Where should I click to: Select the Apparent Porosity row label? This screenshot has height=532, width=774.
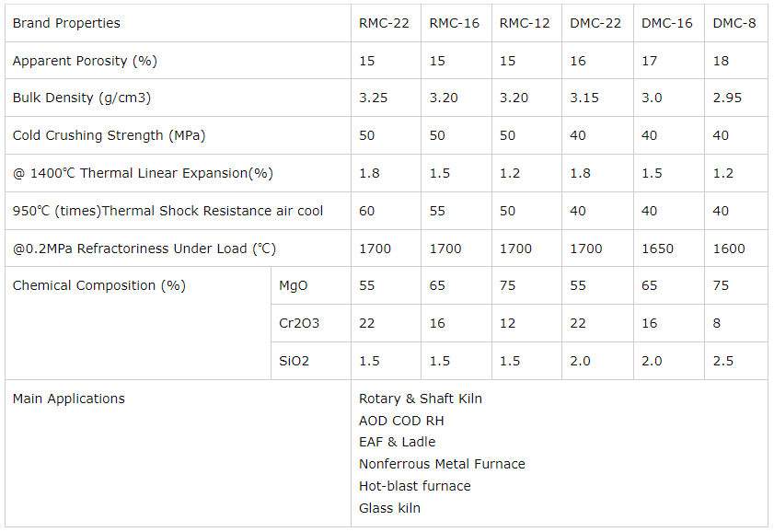point(85,61)
